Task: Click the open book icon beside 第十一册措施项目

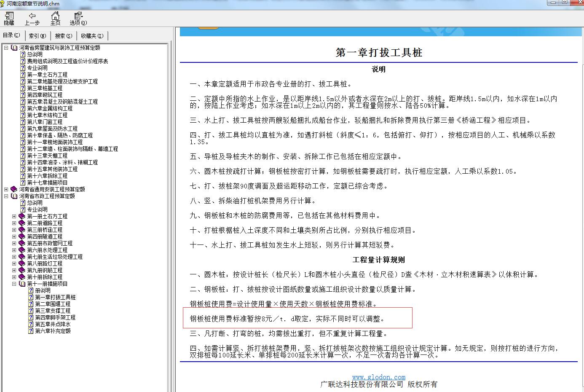Action: click(22, 284)
